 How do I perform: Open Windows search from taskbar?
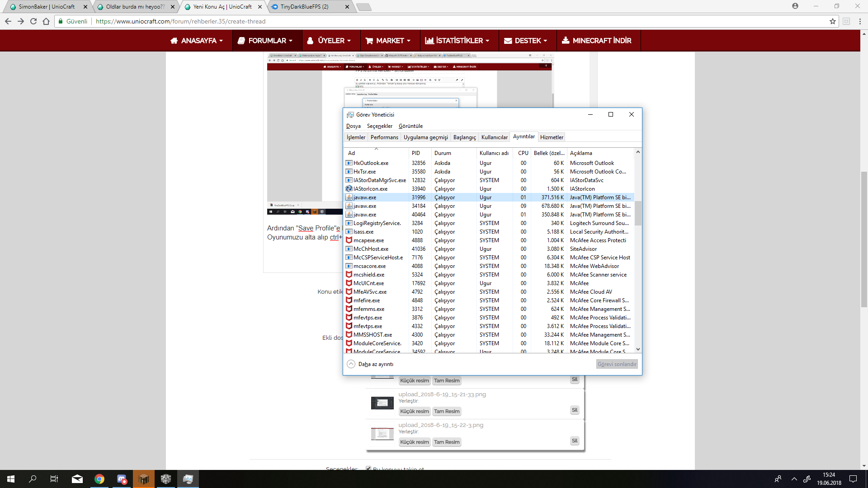[33, 479]
